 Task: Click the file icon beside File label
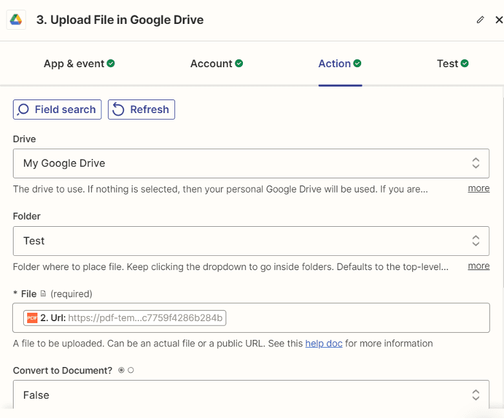tap(43, 294)
